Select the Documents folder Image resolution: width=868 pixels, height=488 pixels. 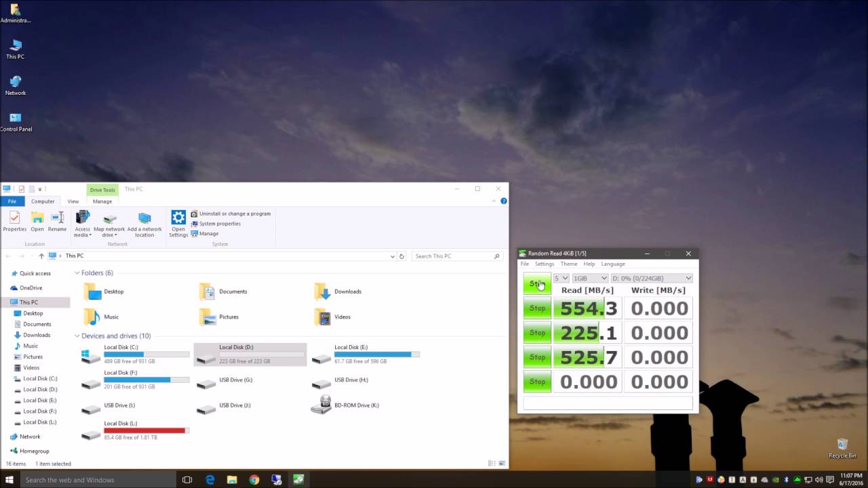(x=223, y=291)
